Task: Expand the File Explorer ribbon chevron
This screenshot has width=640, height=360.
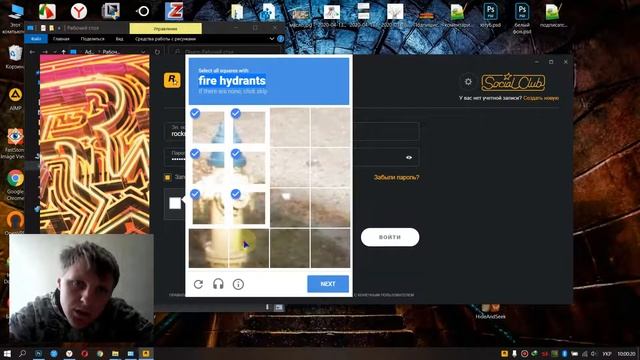Action: pos(272,39)
